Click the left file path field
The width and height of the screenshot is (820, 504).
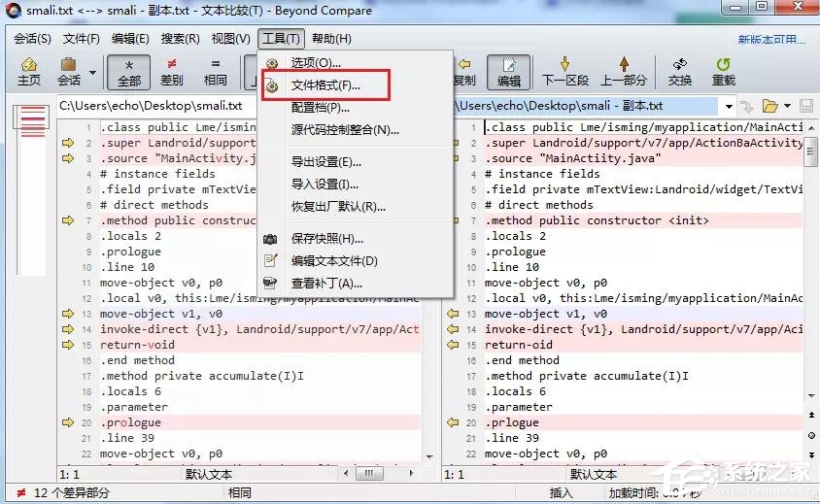(156, 106)
